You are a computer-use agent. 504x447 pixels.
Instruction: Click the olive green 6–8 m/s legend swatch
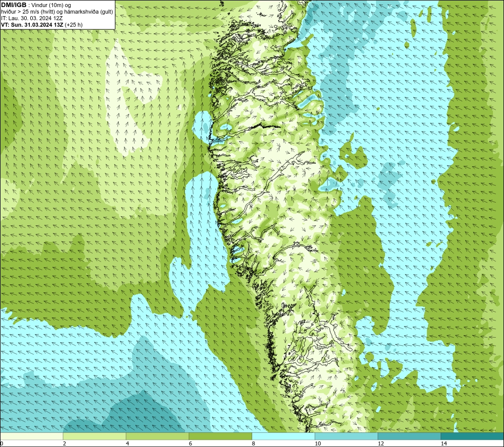221,436
